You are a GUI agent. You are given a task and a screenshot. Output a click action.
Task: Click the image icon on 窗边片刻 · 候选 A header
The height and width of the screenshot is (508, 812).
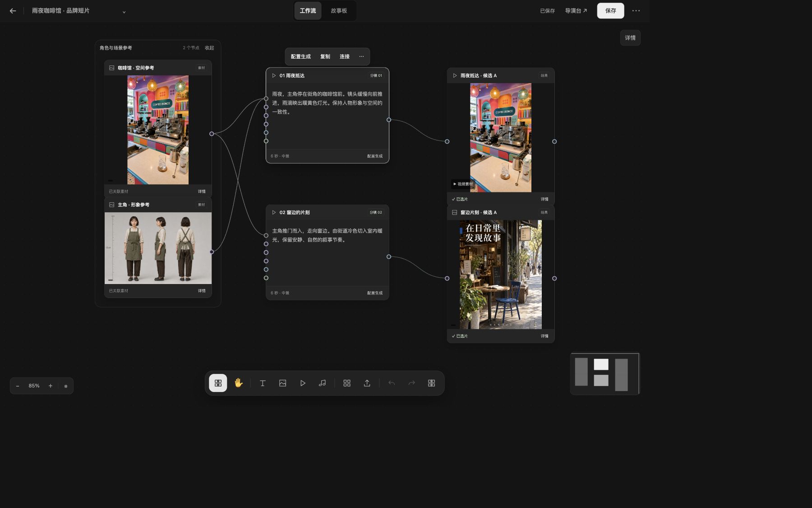[455, 212]
